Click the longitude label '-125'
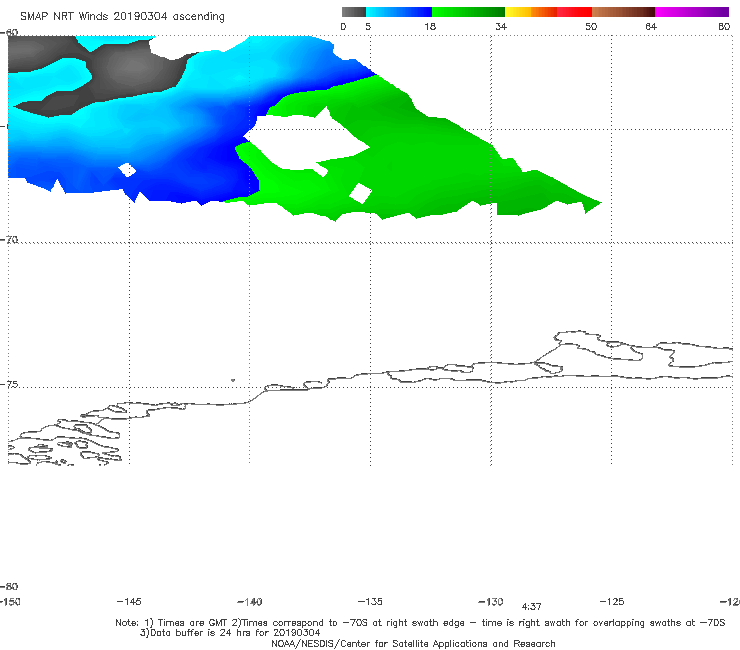 pyautogui.click(x=612, y=602)
